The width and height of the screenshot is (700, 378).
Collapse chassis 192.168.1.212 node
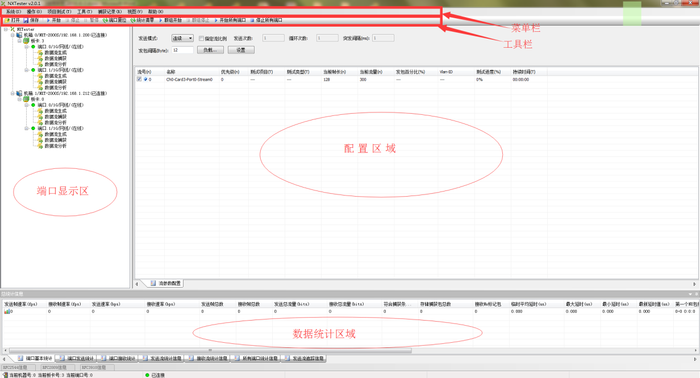tap(12, 93)
